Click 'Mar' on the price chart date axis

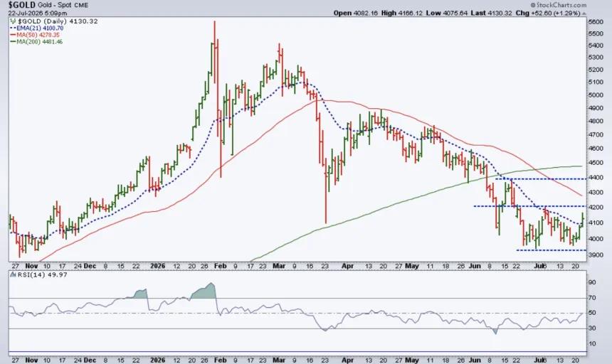pos(279,266)
